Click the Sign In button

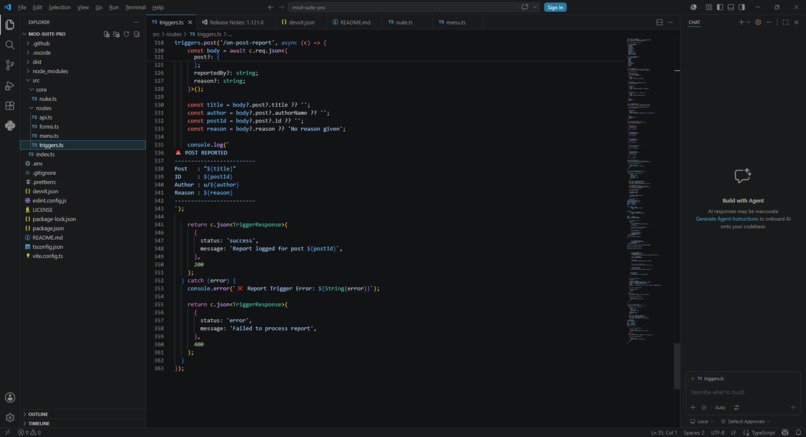pyautogui.click(x=555, y=7)
